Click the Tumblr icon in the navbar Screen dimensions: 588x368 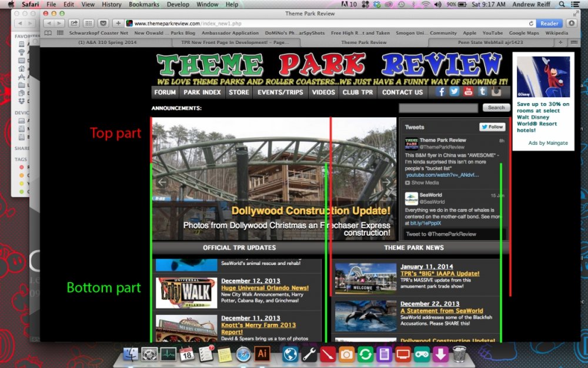(482, 91)
